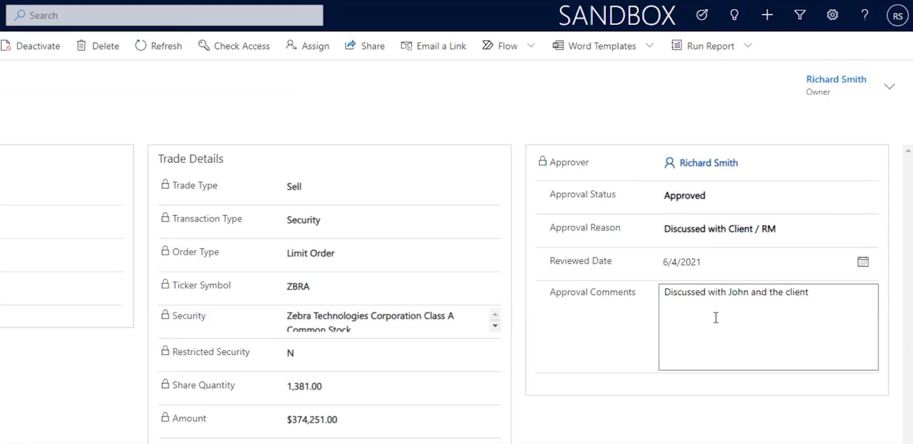Click the Assign command

click(x=307, y=46)
